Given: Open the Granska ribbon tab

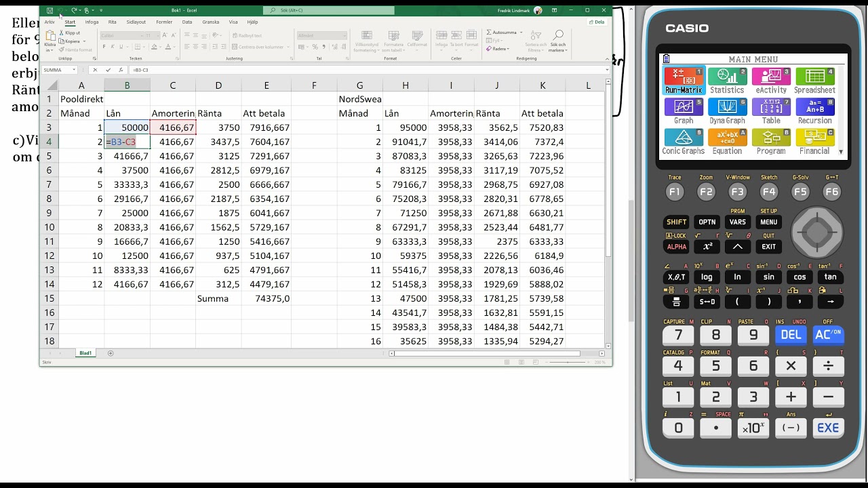Looking at the screenshot, I should 210,22.
